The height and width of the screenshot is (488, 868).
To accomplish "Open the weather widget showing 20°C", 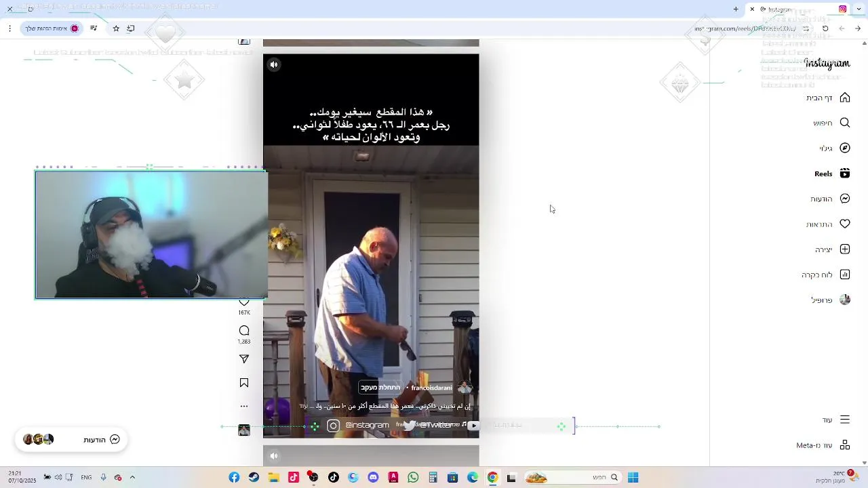I will coord(838,477).
